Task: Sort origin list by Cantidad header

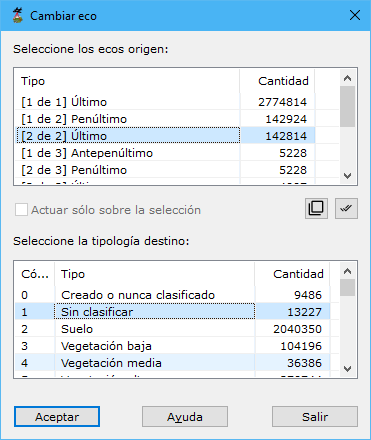Action: click(x=277, y=81)
